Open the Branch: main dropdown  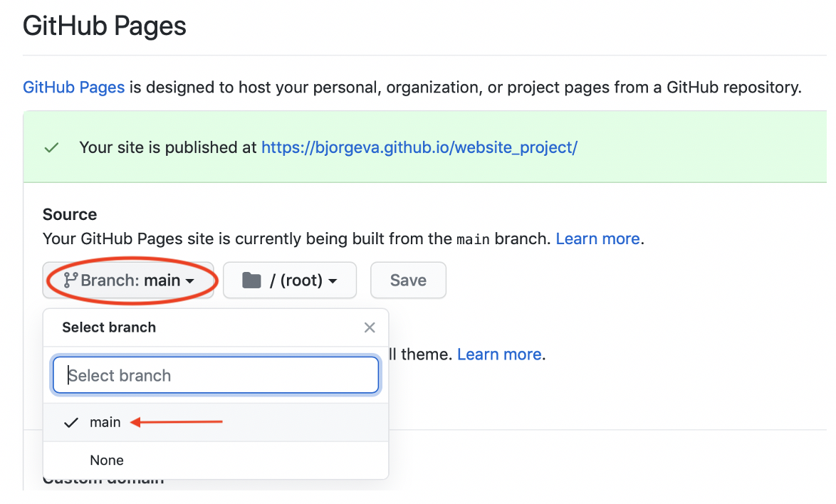pos(128,280)
